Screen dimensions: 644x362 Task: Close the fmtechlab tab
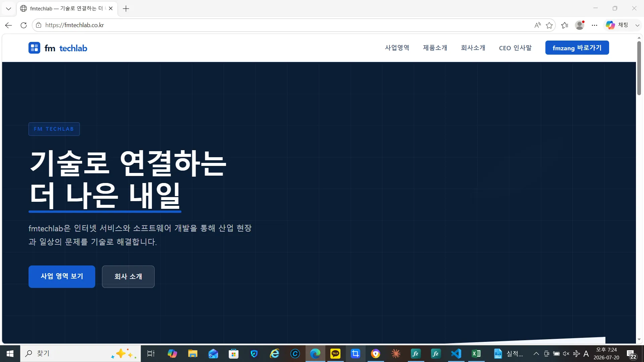(111, 9)
